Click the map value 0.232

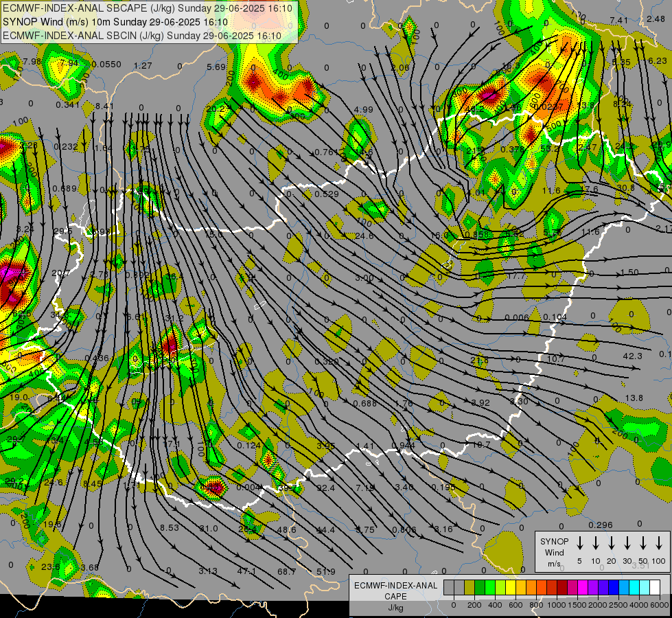click(66, 147)
